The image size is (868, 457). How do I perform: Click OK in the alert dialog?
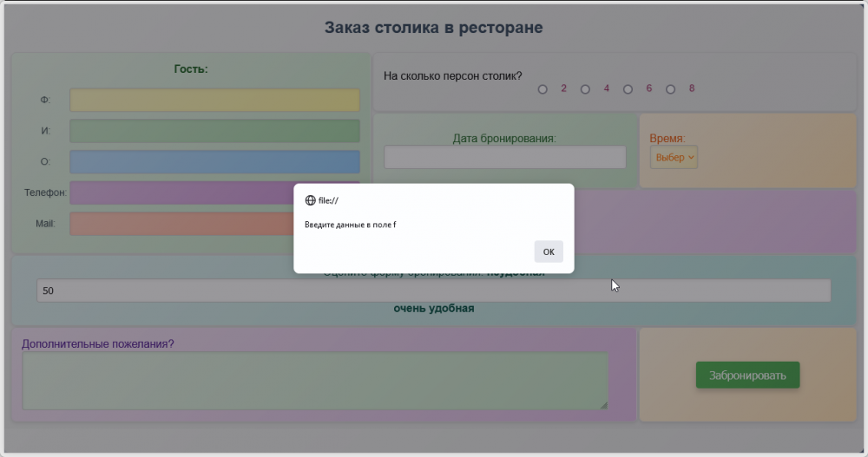click(x=549, y=251)
